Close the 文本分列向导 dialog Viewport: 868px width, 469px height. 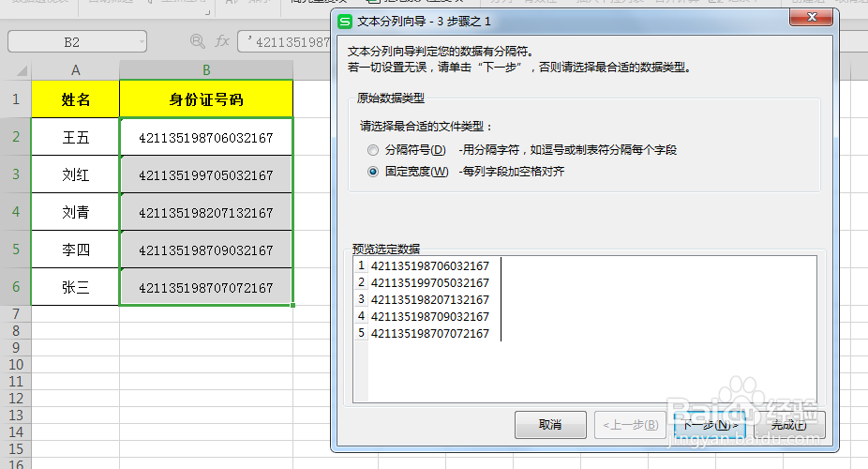812,17
